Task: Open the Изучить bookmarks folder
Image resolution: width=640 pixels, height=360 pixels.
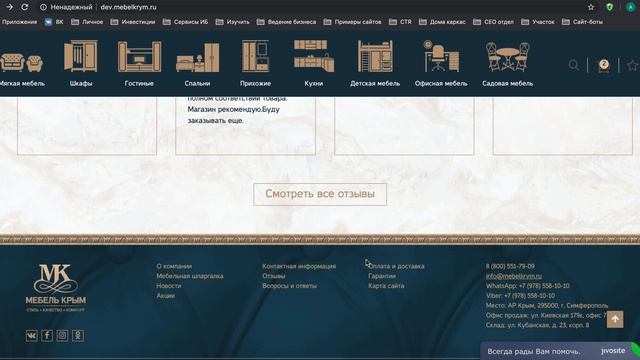Action: (233, 22)
